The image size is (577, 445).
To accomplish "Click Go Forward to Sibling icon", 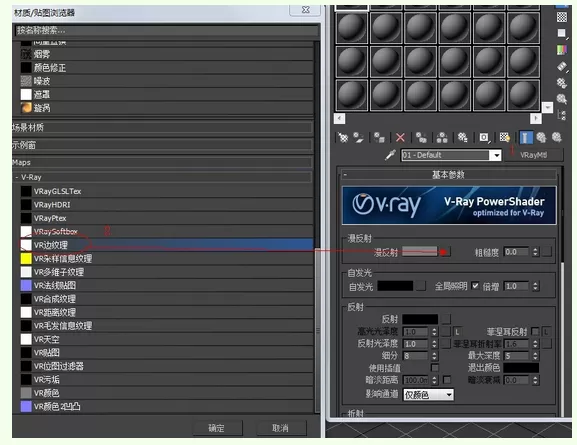I will point(557,138).
